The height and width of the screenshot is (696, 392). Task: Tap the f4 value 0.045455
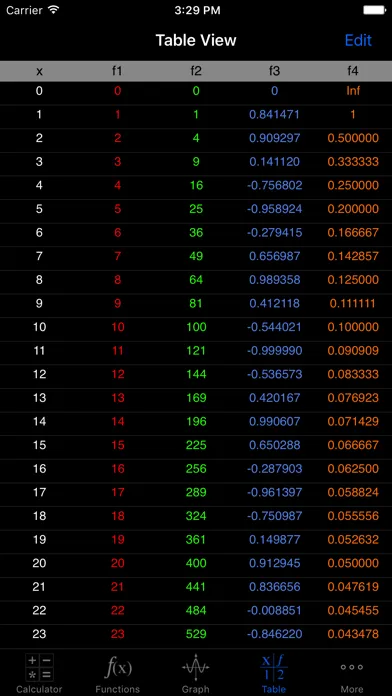353,610
